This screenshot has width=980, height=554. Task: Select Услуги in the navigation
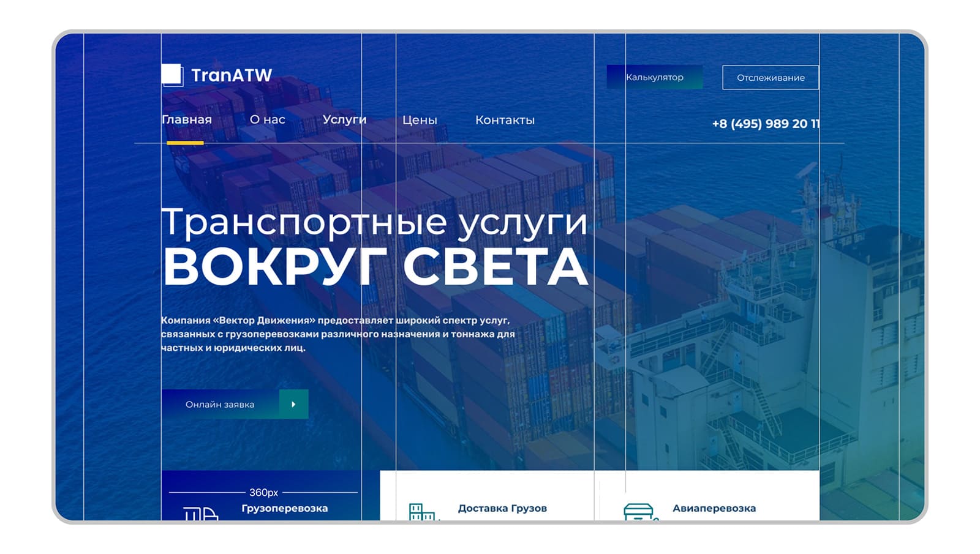coord(344,120)
